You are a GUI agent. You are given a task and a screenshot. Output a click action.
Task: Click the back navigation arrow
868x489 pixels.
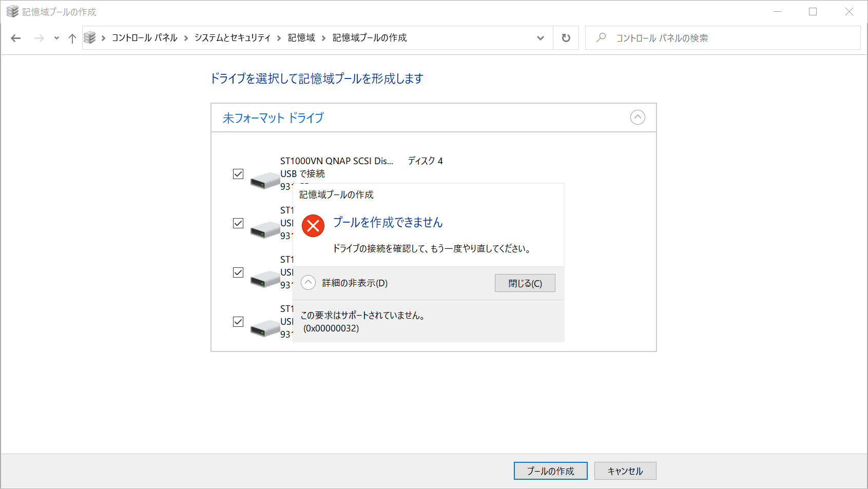[x=15, y=37]
